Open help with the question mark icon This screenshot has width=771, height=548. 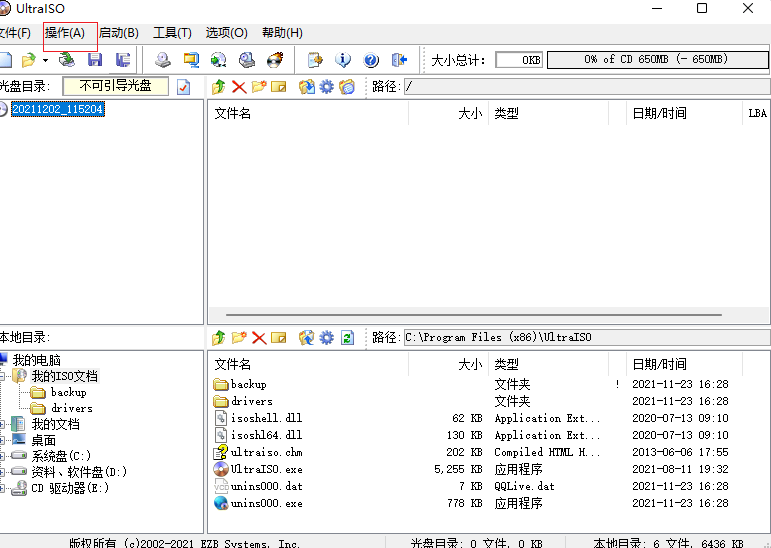pos(371,60)
